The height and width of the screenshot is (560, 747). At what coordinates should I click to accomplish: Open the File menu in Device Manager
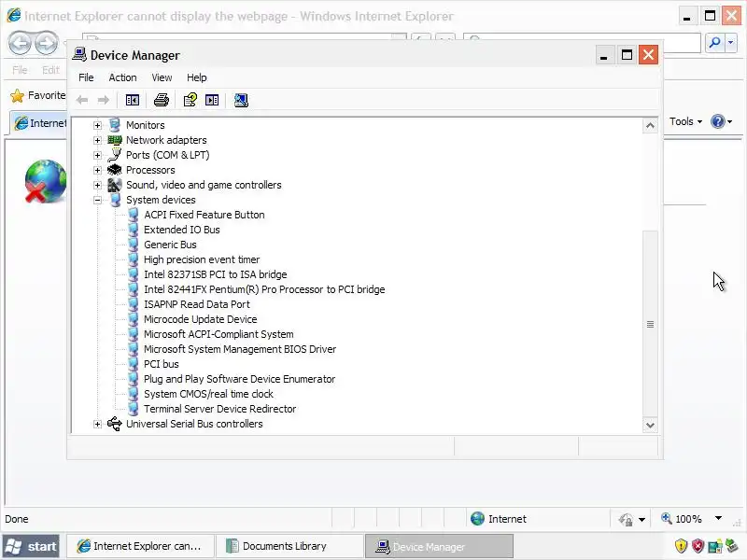point(86,77)
